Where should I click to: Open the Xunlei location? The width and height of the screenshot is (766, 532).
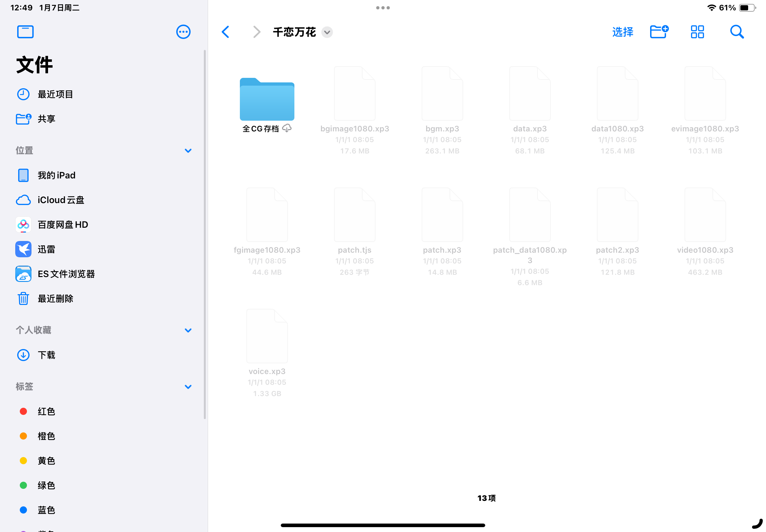tap(46, 249)
